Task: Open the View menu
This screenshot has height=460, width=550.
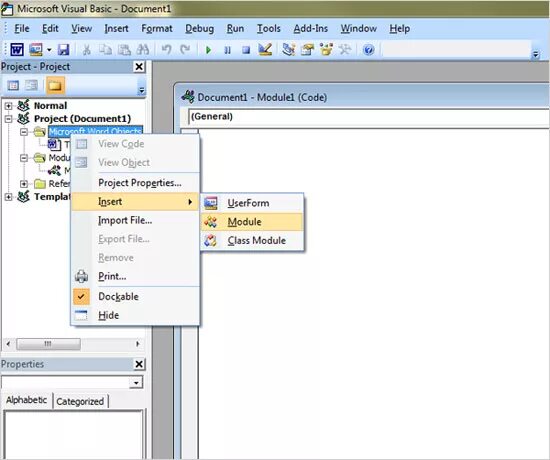Action: (x=82, y=28)
